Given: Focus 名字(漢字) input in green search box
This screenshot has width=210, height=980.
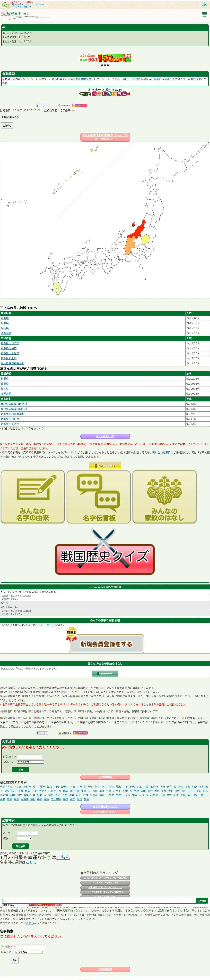Looking at the screenshot, I should pos(30,757).
